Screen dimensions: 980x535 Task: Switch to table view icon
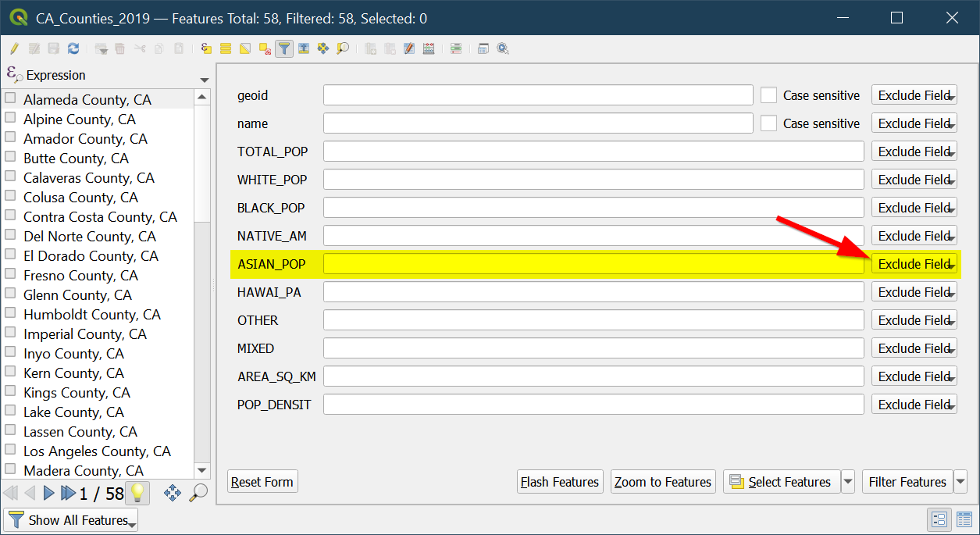[x=964, y=519]
